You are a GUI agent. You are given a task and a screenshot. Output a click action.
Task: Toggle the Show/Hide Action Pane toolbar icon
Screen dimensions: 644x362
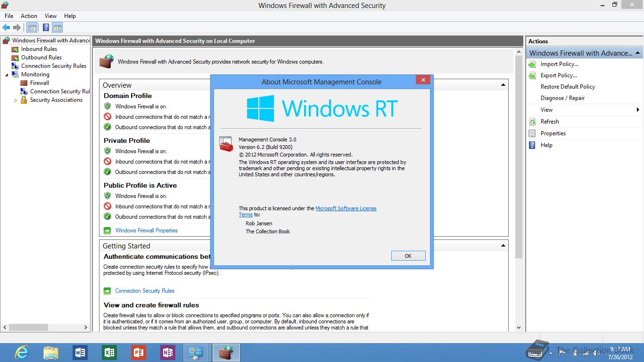[58, 28]
